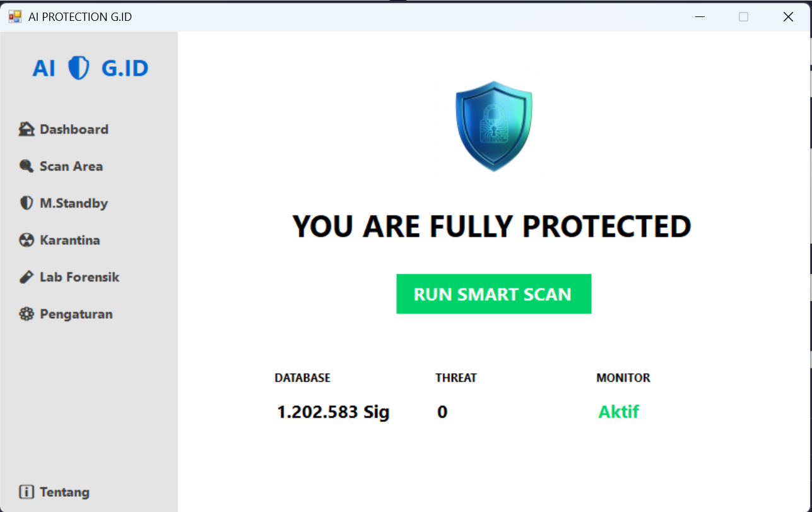Click the Lab Forensik pencil icon
This screenshot has height=512, width=812.
(x=26, y=277)
